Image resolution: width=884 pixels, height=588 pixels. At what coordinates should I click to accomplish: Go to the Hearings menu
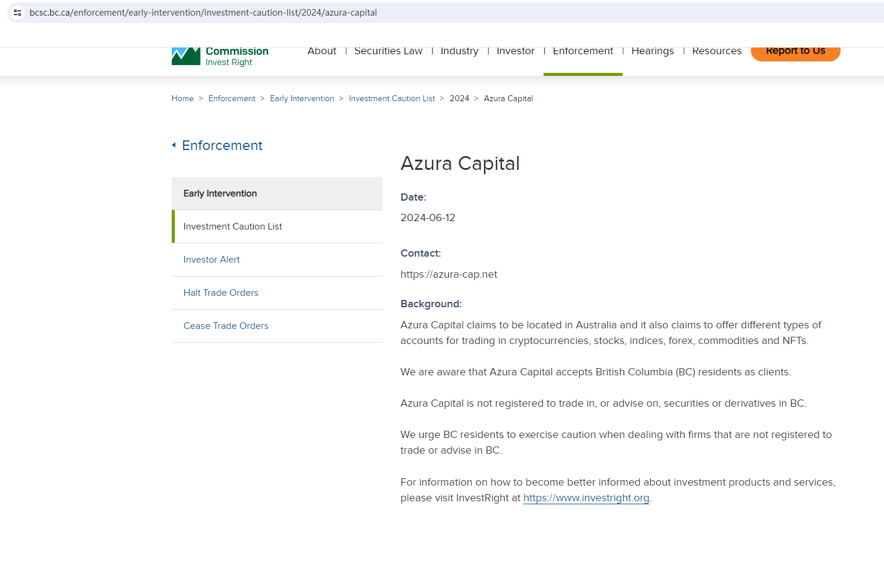pos(652,51)
